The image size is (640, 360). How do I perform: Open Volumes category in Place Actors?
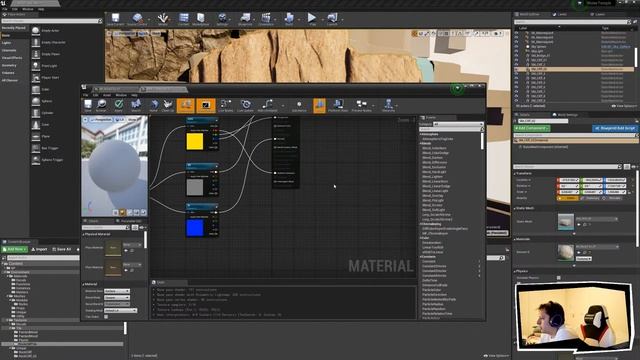8,73
